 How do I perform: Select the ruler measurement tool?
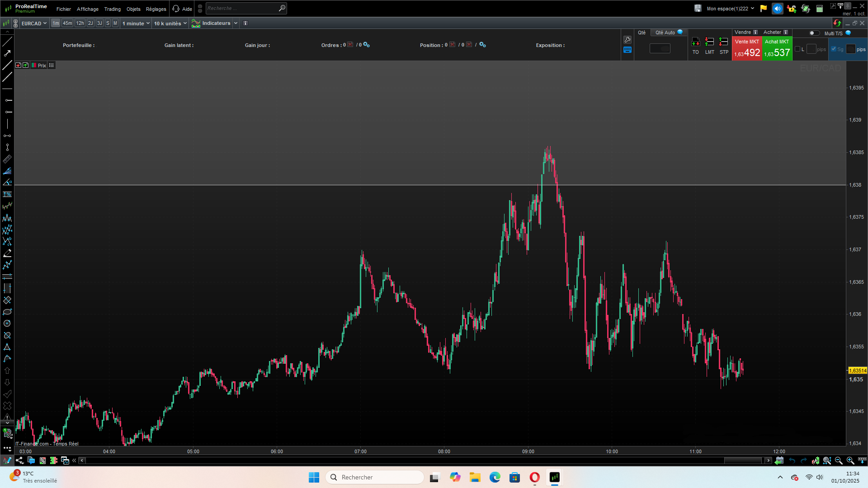(x=7, y=159)
